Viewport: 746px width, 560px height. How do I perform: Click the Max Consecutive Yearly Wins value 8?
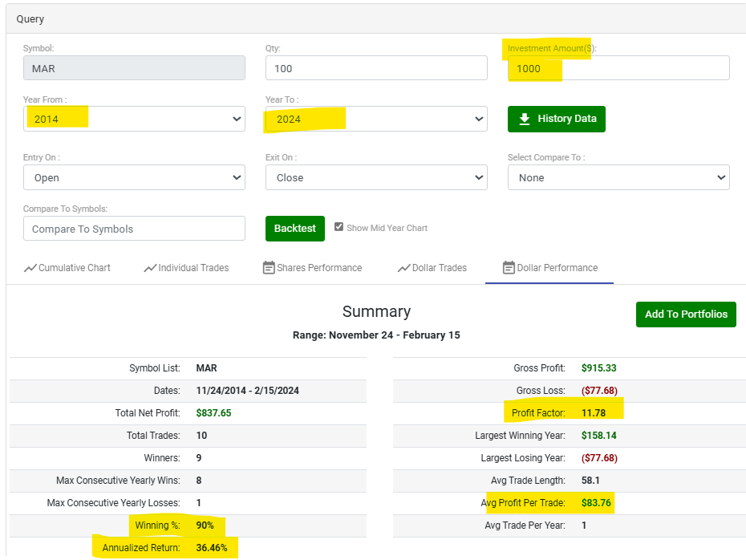tap(199, 481)
